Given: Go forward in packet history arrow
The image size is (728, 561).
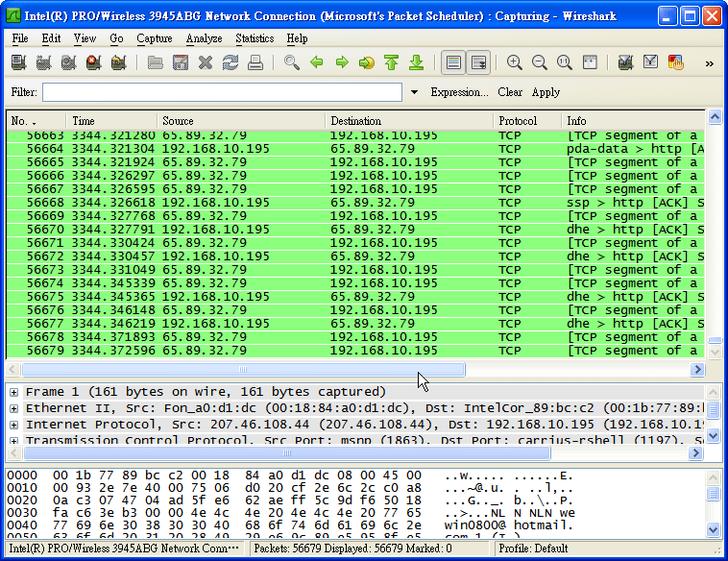Looking at the screenshot, I should pos(342,62).
